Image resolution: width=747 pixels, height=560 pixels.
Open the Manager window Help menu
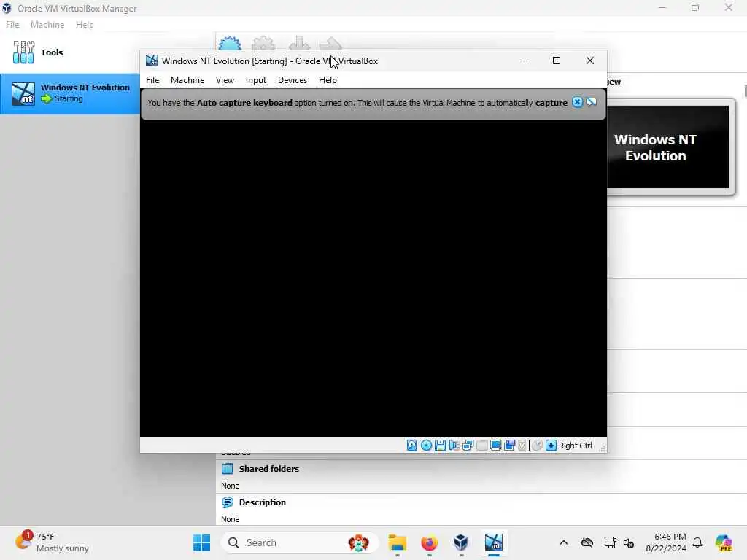point(85,25)
